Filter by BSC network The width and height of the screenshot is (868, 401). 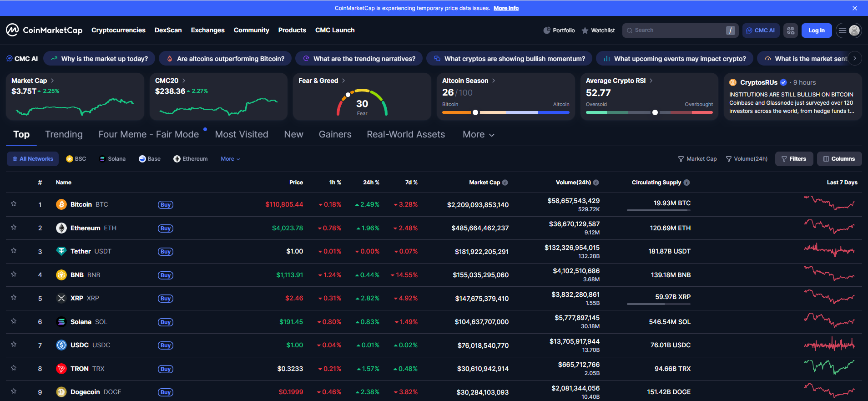76,159
